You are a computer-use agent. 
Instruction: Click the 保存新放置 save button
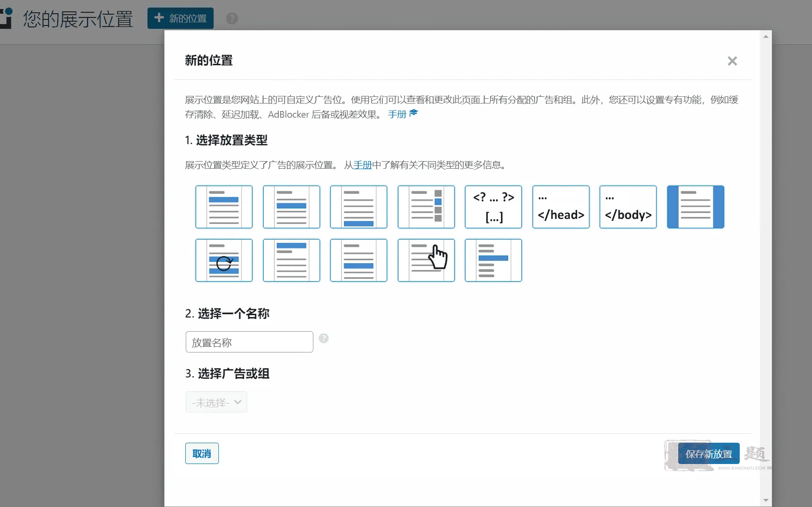point(708,454)
